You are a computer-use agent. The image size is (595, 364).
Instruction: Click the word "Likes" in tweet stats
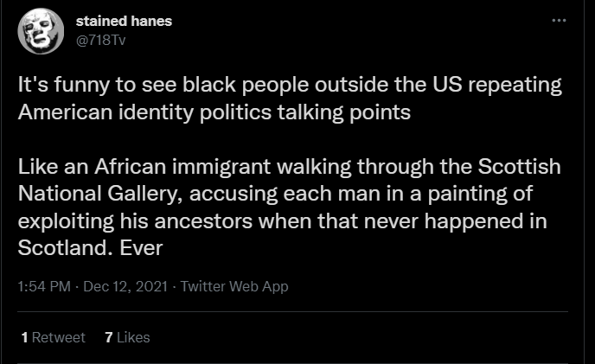133,337
